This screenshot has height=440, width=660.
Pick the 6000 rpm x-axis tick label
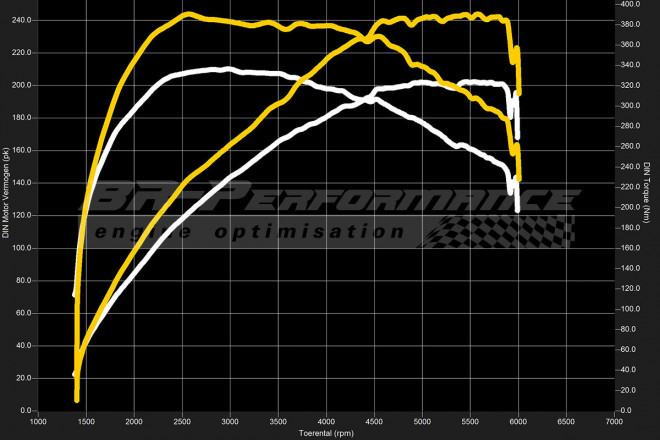tap(518, 421)
